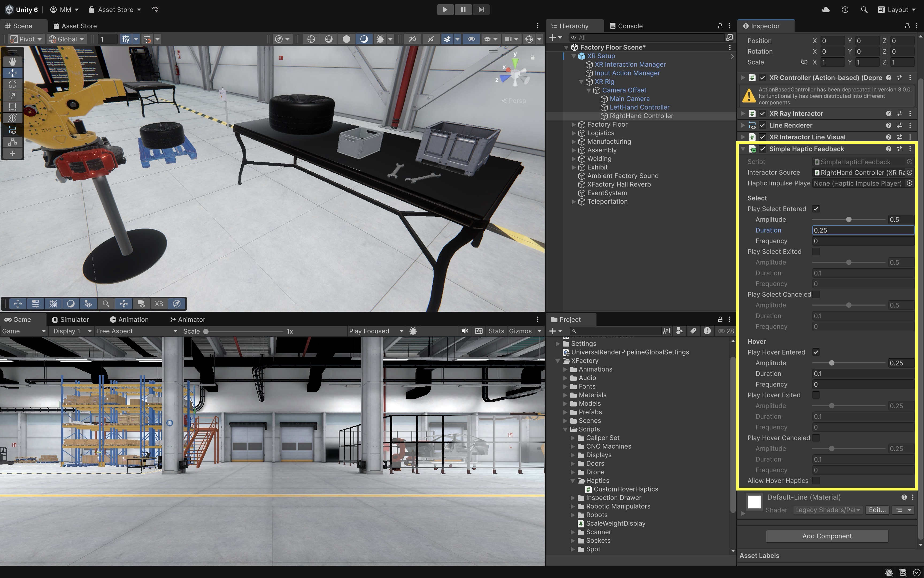Image resolution: width=924 pixels, height=578 pixels.
Task: Adjust Hover Entered Amplitude slider
Action: coord(848,363)
